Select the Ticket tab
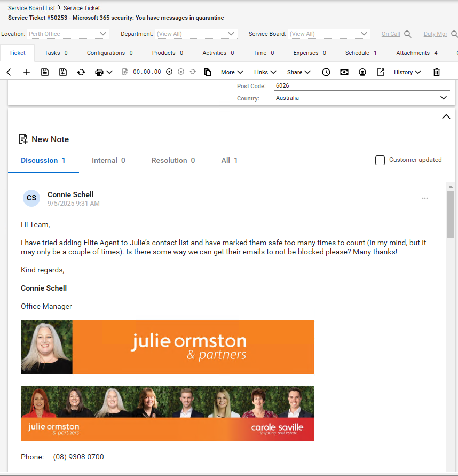This screenshot has width=458, height=476. coord(17,53)
